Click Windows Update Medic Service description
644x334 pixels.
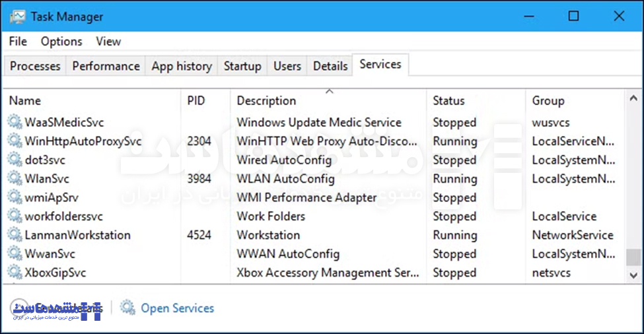[x=319, y=122]
